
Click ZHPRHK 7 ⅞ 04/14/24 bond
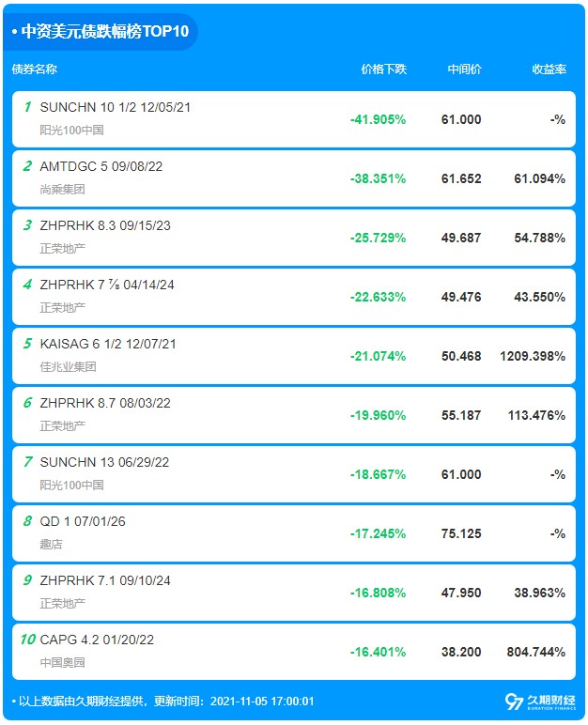[106, 285]
